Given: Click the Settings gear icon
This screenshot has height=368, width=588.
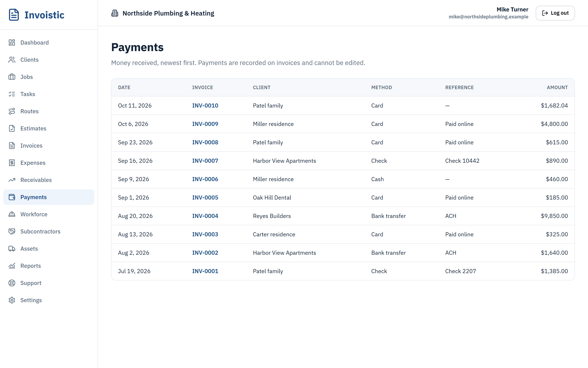Looking at the screenshot, I should click(12, 300).
